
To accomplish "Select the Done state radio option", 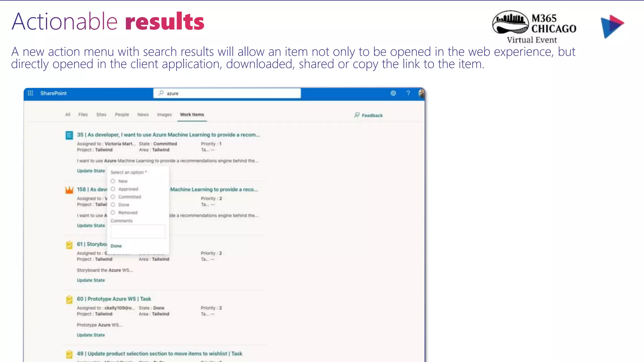I will 113,205.
